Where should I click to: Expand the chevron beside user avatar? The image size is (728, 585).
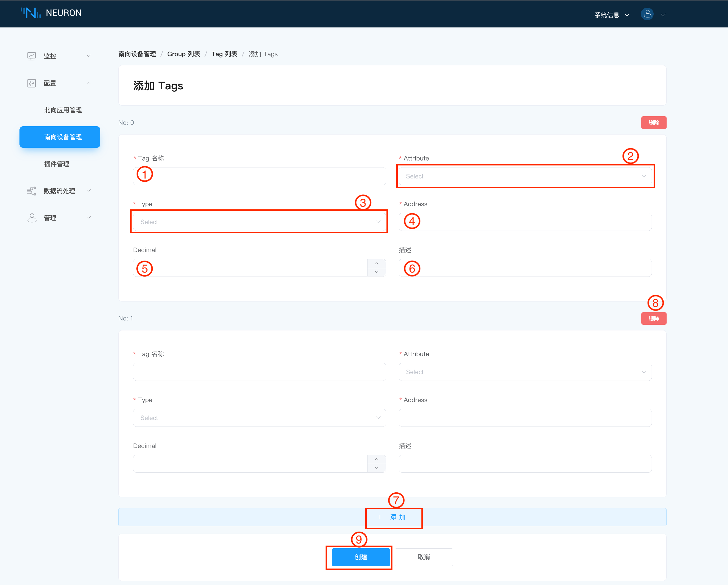tap(663, 15)
